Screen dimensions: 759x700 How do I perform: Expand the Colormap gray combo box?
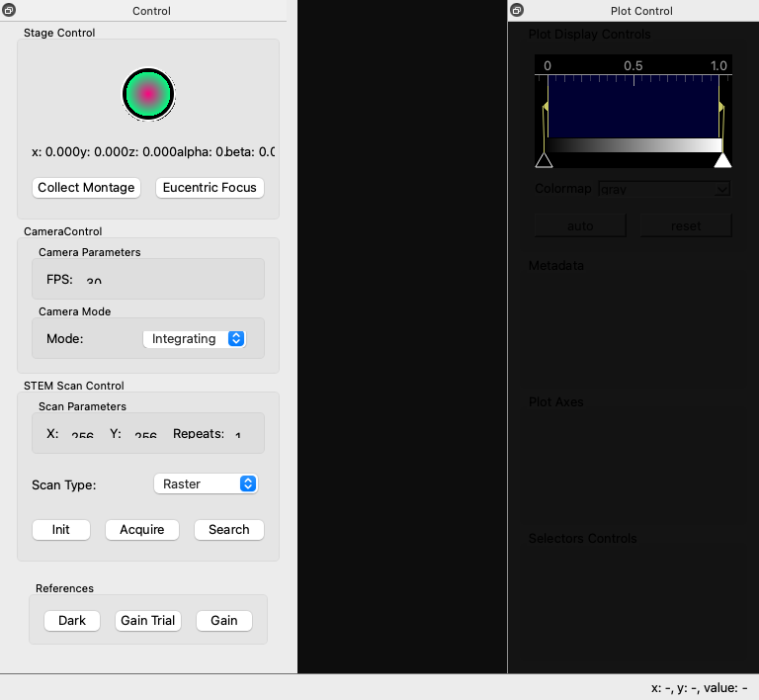pyautogui.click(x=663, y=188)
